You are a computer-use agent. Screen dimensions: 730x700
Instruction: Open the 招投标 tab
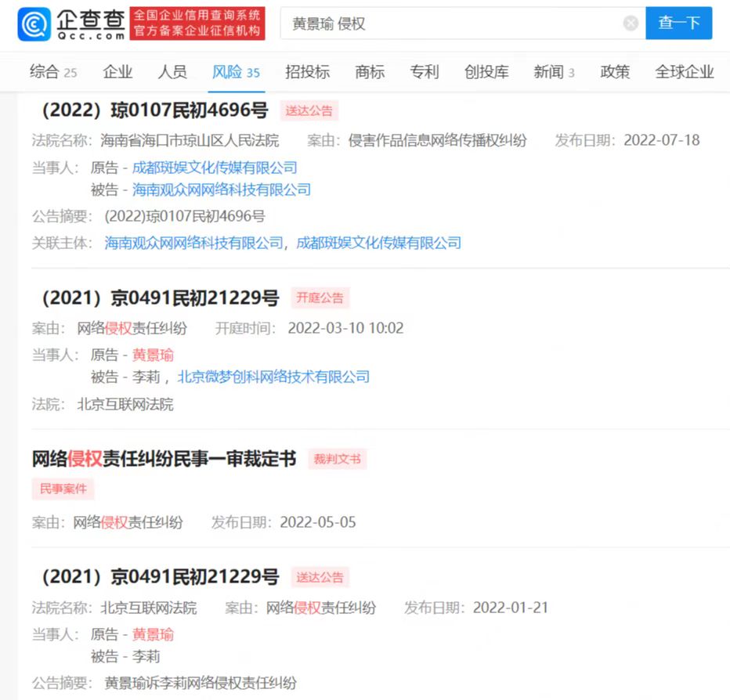point(307,72)
